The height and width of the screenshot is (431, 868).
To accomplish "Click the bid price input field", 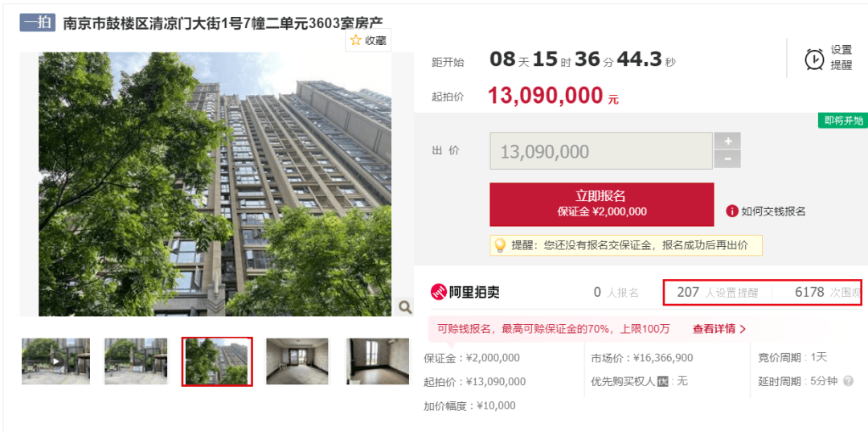I will (x=601, y=150).
